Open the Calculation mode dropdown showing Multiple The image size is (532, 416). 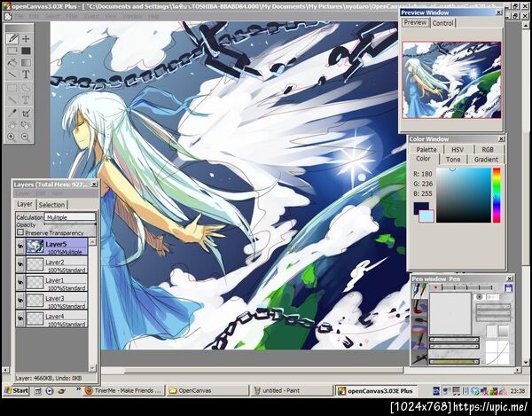[x=70, y=216]
